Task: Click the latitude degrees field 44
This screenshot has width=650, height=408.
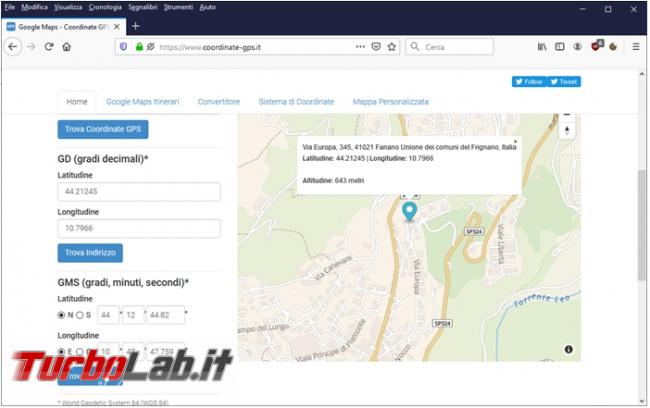Action: (108, 315)
